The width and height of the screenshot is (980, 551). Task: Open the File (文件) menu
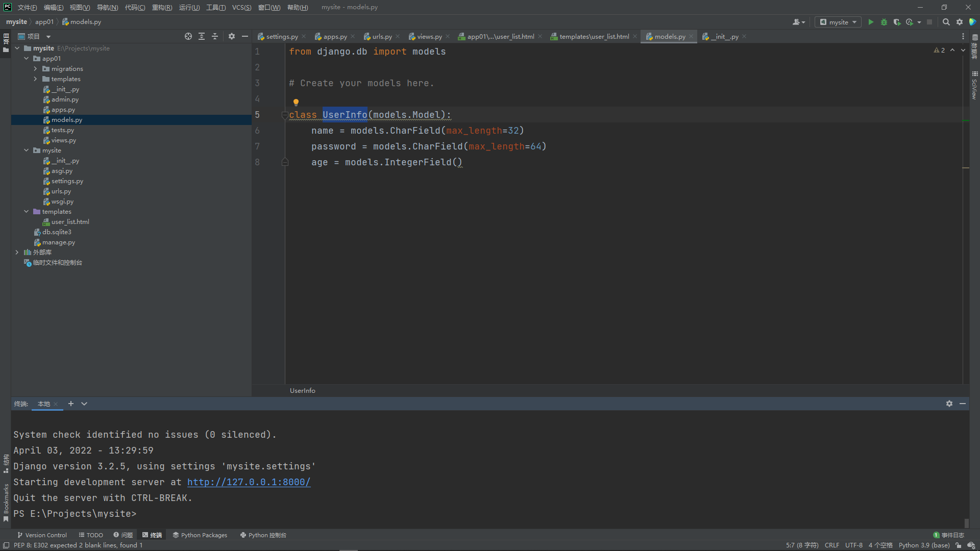[x=27, y=7]
